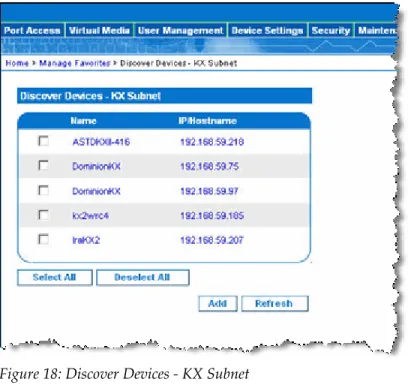The width and height of the screenshot is (408, 388).
Task: Go to Manage Favorites breadcrumb
Action: pos(75,63)
